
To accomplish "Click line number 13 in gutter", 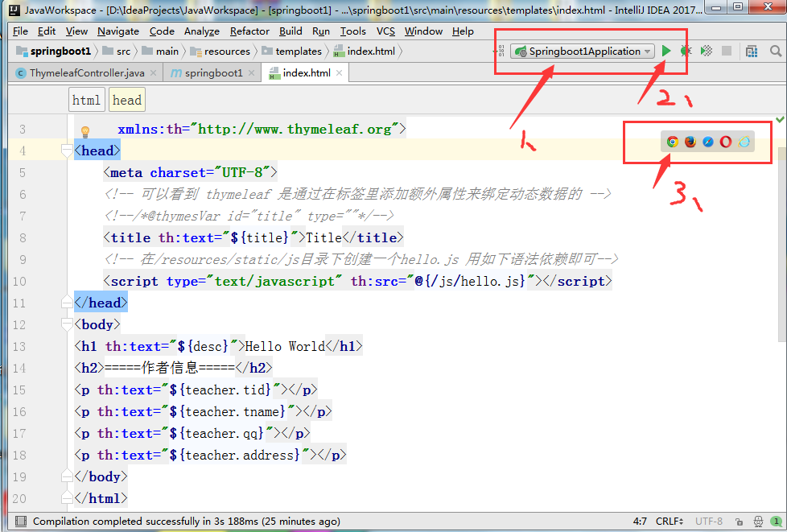I will click(x=19, y=346).
